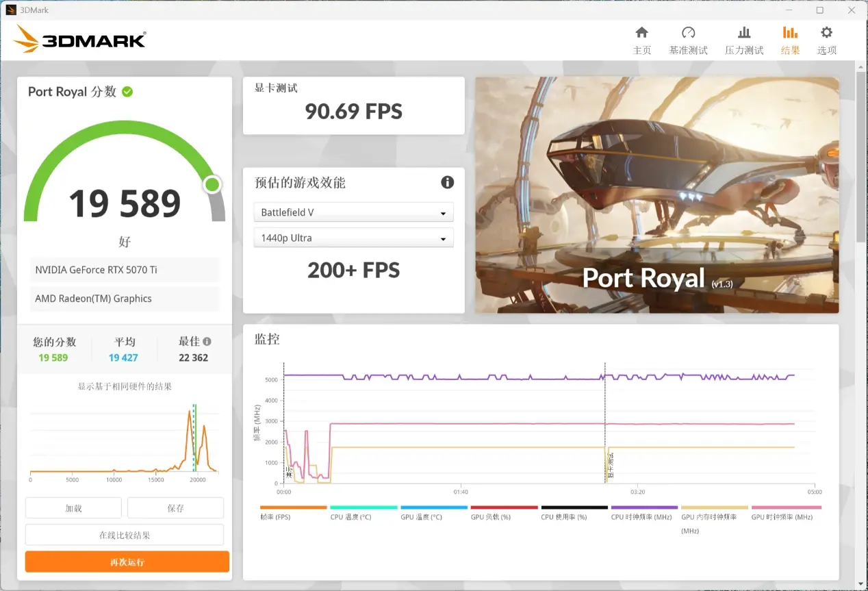
Task: Click the 19 589 main score number
Action: (125, 203)
